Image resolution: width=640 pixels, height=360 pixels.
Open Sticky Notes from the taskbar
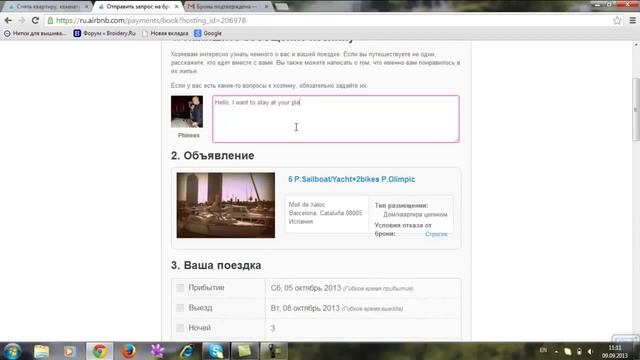(x=244, y=351)
